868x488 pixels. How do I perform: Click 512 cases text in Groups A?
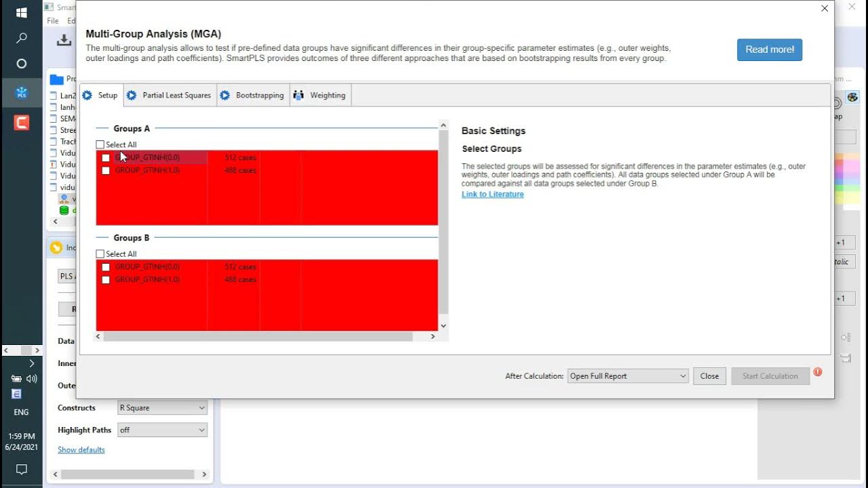pyautogui.click(x=241, y=158)
